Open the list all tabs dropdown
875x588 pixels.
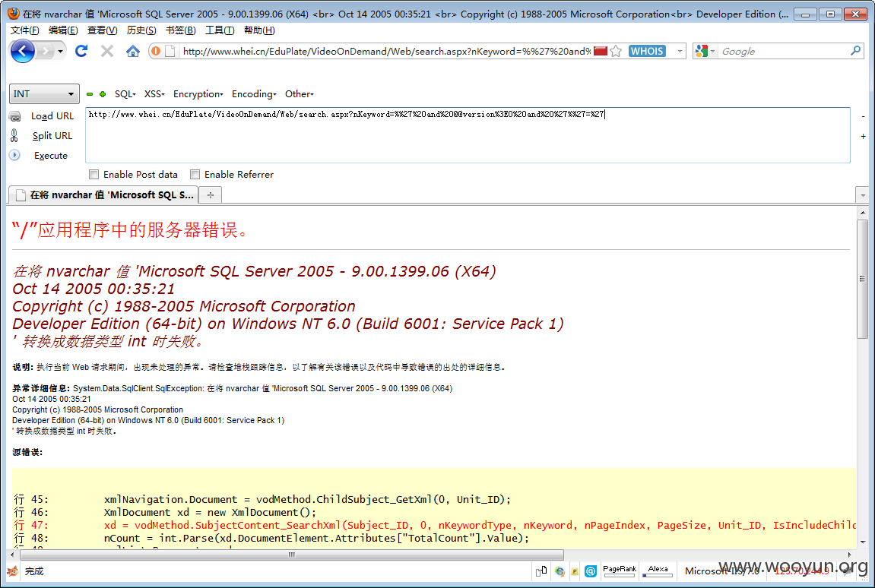[x=863, y=195]
